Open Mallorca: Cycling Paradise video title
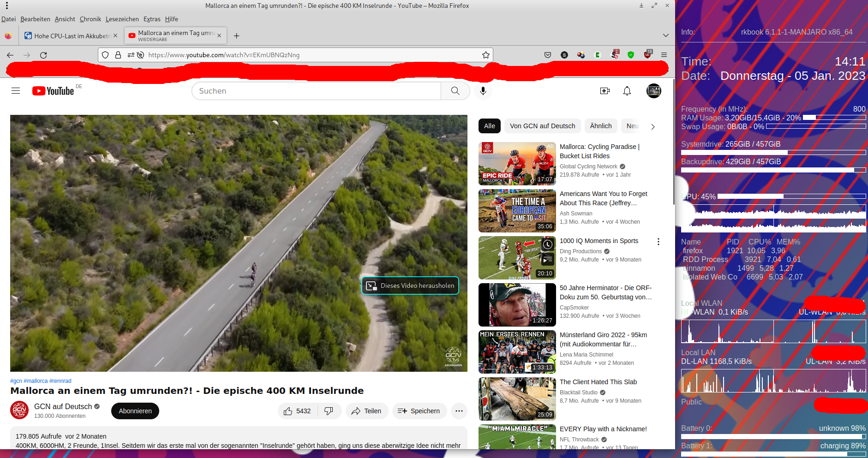This screenshot has height=458, width=868. pos(599,151)
